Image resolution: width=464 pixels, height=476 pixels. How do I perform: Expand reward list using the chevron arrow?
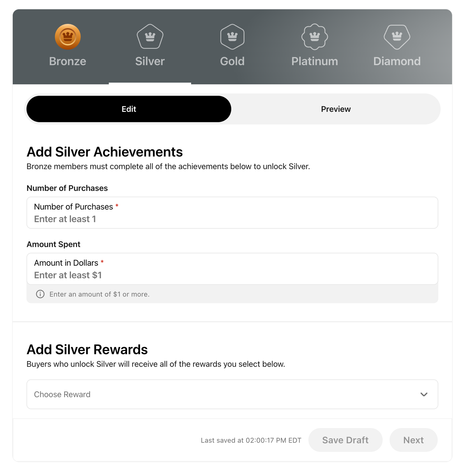click(x=424, y=394)
